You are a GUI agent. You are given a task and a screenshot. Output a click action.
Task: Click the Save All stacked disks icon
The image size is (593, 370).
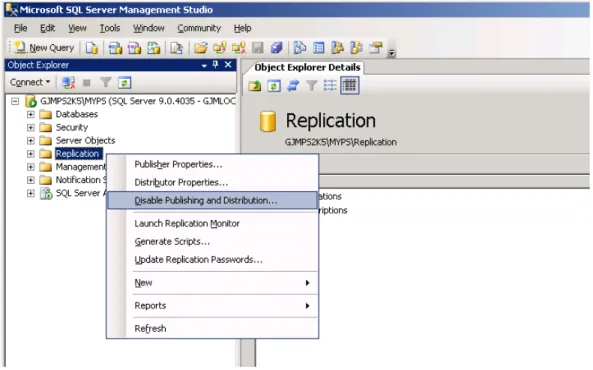(x=276, y=48)
